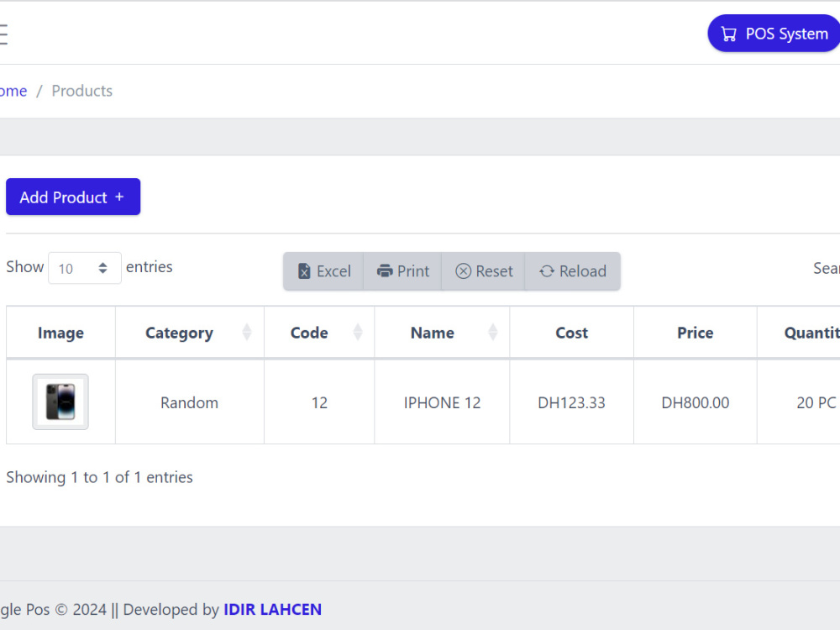Click the Image column header

60,333
